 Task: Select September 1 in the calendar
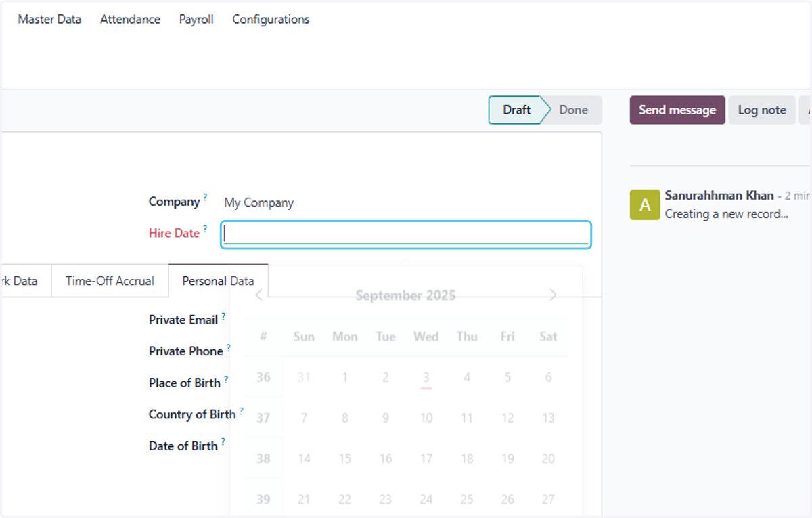click(x=345, y=377)
